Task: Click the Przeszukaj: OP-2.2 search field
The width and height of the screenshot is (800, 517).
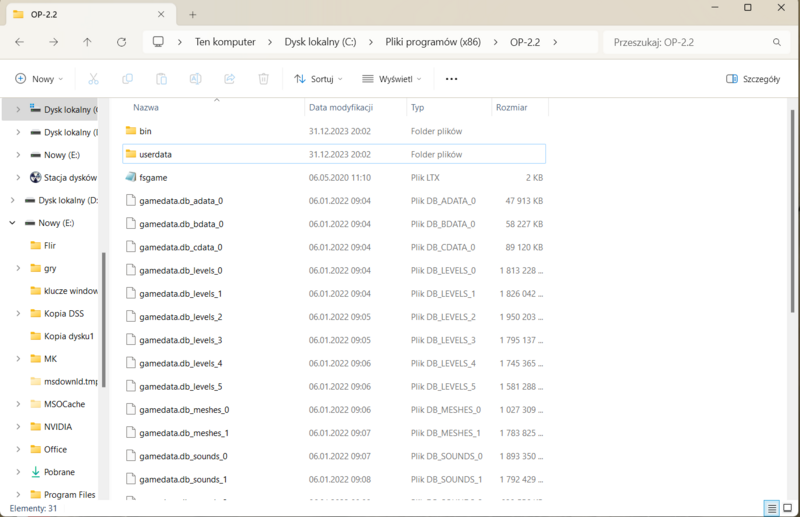Action: [x=696, y=42]
